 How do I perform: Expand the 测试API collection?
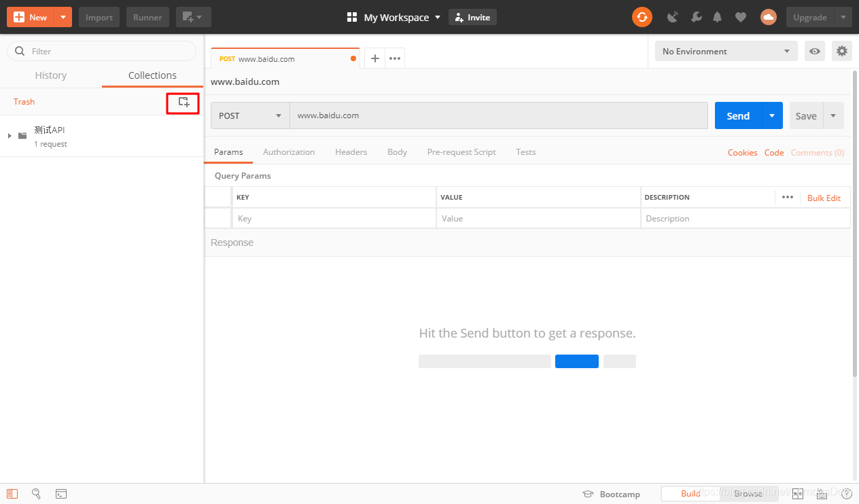tap(10, 136)
